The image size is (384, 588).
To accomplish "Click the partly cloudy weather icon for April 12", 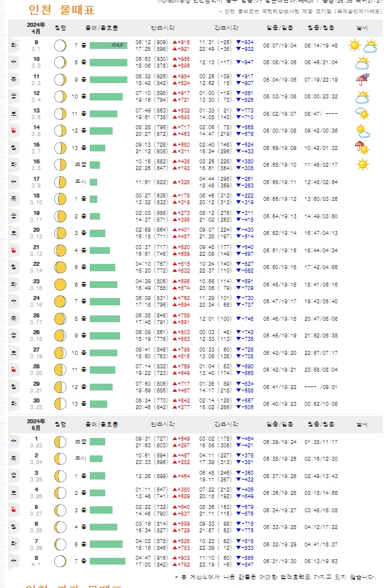I will (x=362, y=96).
